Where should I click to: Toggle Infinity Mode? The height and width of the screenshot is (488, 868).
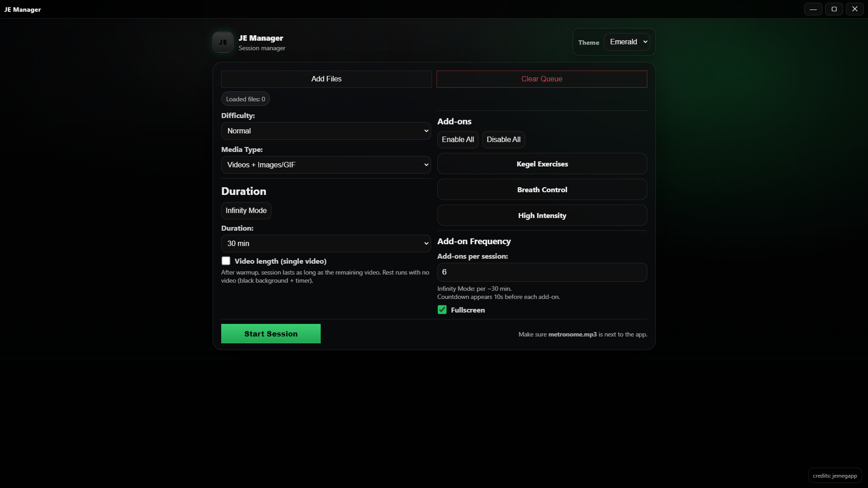click(246, 211)
